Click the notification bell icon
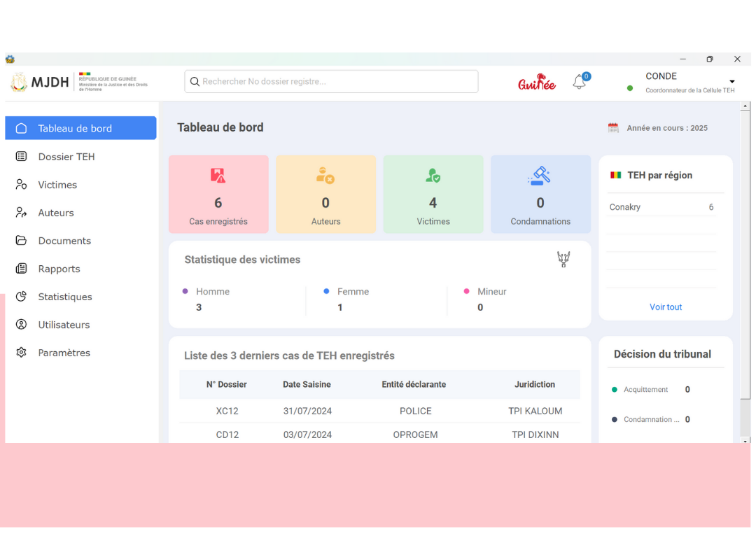The height and width of the screenshot is (550, 756). click(x=579, y=82)
